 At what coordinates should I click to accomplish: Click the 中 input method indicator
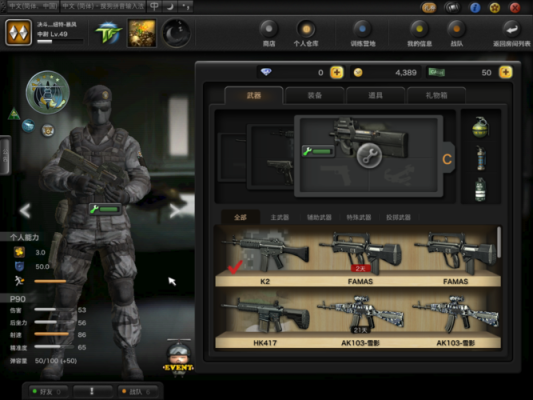click(154, 6)
